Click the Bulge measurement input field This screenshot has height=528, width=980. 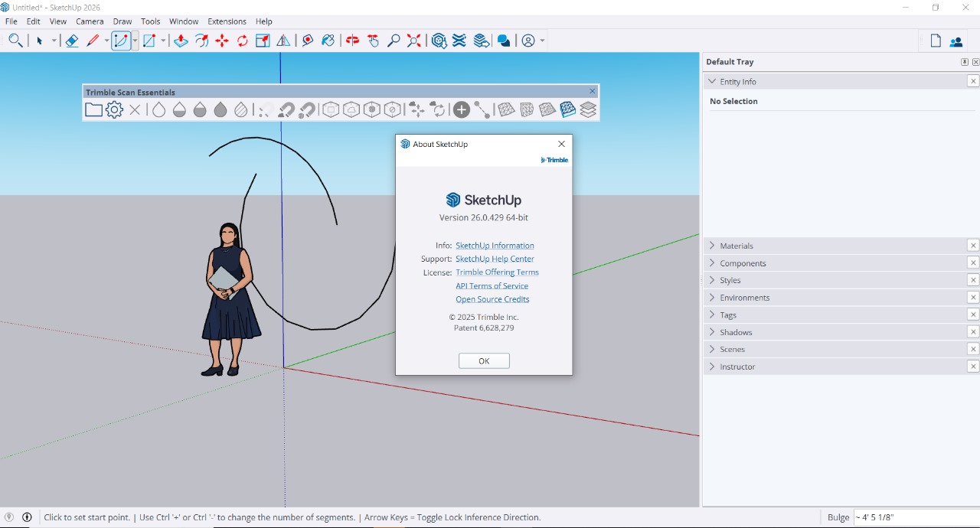coord(916,517)
